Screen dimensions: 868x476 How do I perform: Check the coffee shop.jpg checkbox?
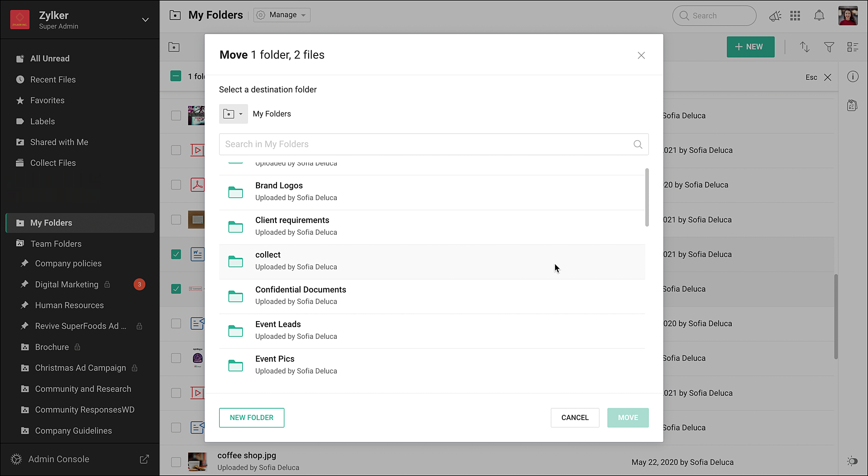coord(176,462)
